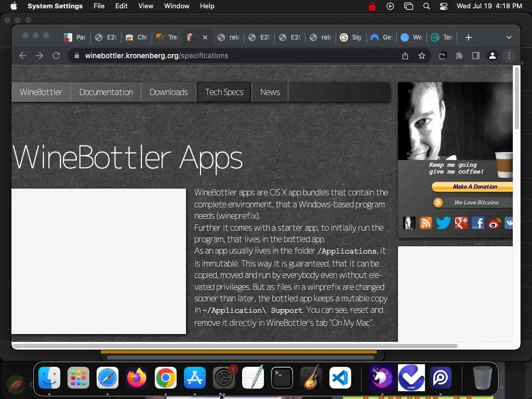Open the View menu
Viewport: 532px width, 399px height.
[x=145, y=6]
